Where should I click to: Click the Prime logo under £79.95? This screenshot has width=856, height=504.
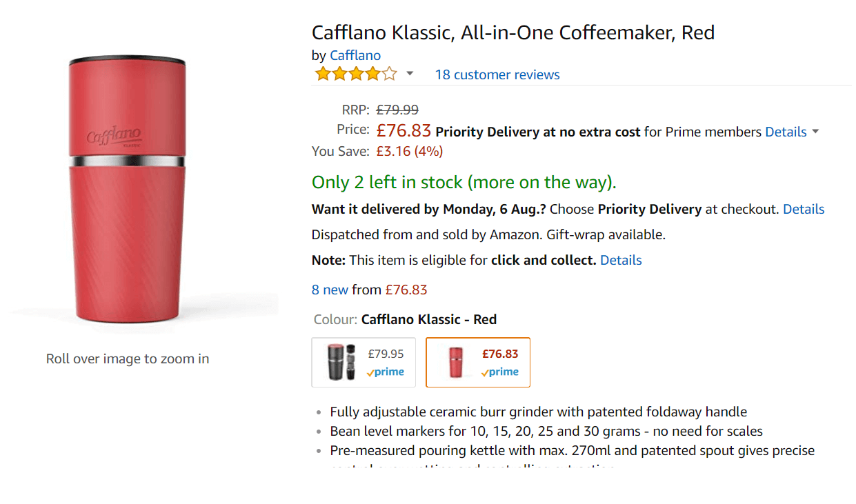386,372
